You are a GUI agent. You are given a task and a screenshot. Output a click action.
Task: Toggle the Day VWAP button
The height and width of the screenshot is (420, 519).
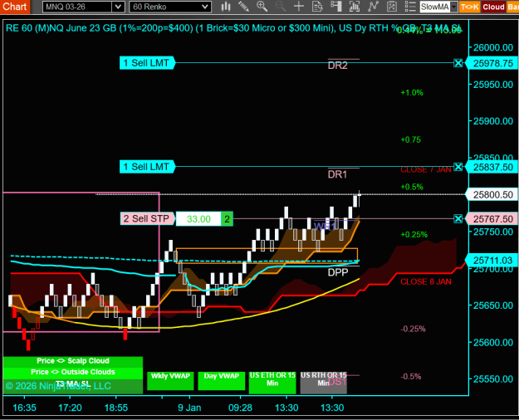pos(222,381)
